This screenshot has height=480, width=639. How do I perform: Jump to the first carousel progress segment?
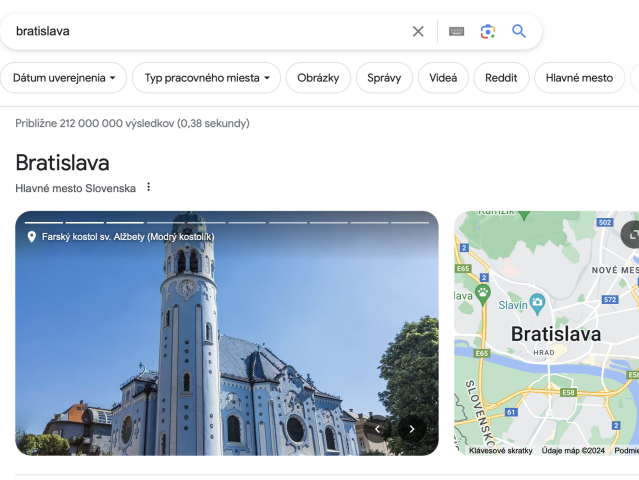click(44, 222)
